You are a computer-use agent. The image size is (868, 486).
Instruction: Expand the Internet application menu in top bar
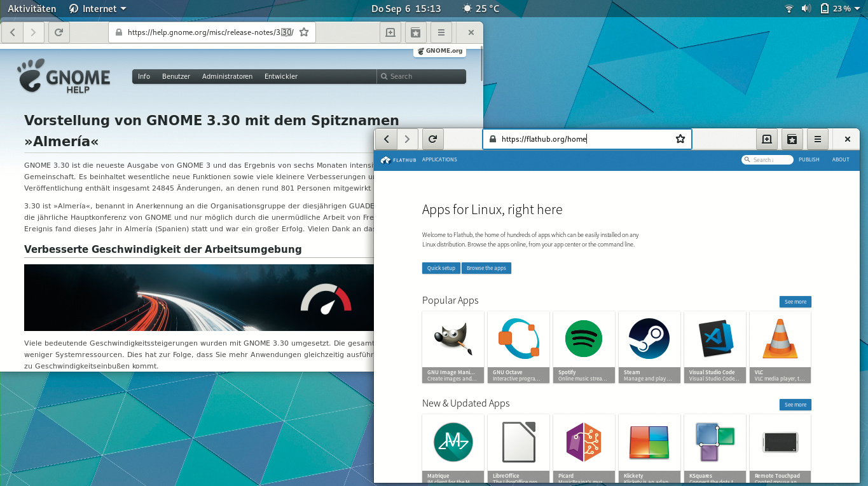pyautogui.click(x=97, y=9)
